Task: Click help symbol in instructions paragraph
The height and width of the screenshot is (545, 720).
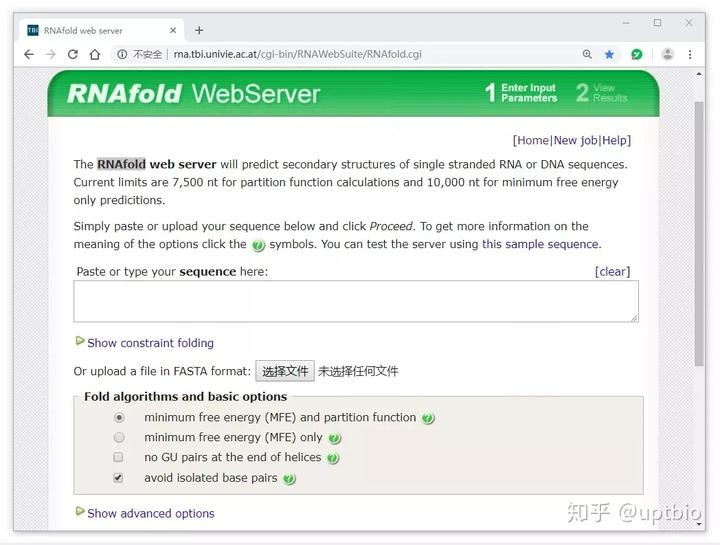Action: (x=259, y=245)
